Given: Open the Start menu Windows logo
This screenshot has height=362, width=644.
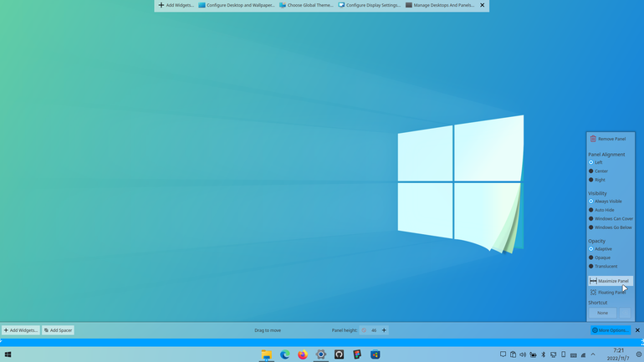Looking at the screenshot, I should click(x=8, y=354).
